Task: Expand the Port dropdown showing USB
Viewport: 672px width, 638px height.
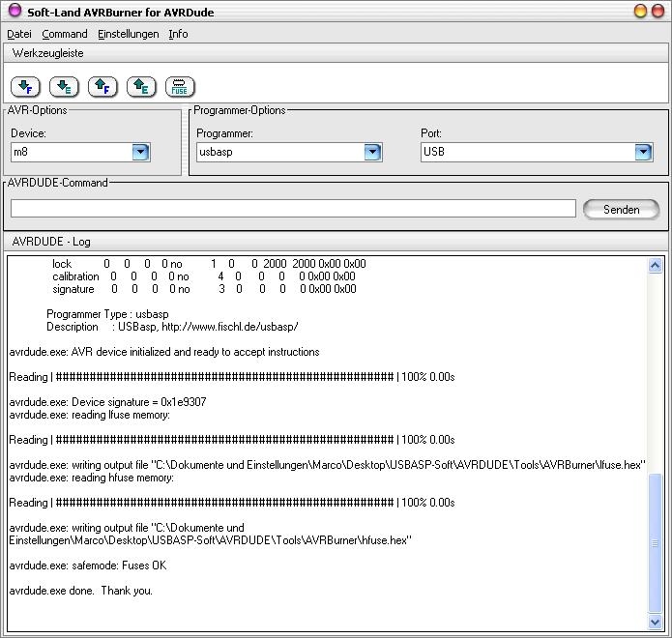Action: click(643, 152)
